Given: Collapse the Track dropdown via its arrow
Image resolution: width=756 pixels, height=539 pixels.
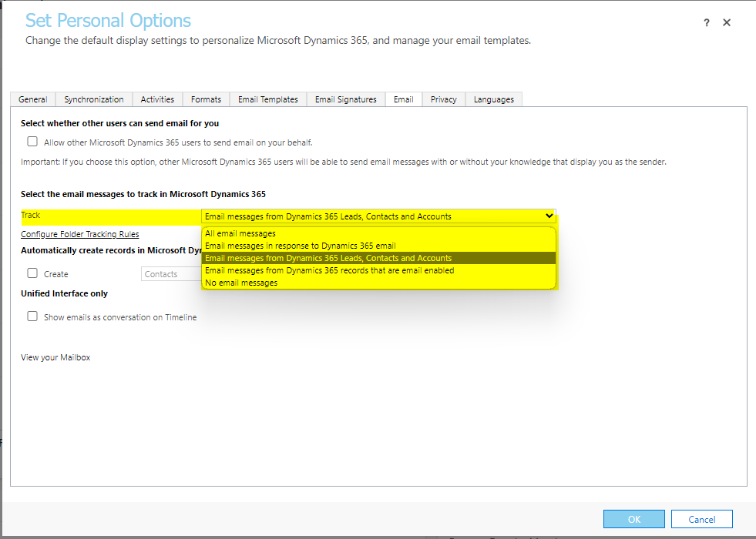Looking at the screenshot, I should point(549,216).
